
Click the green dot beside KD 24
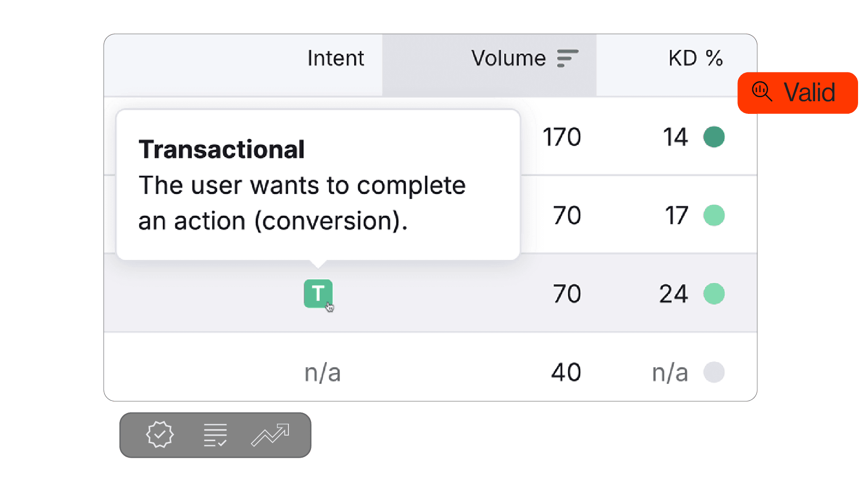coord(714,294)
